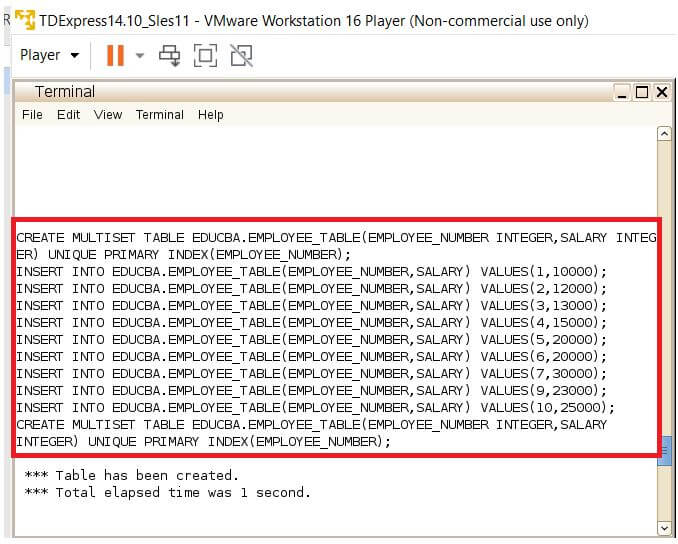Click the first CREATE MULTISET TABLE line
Viewport: 678px width, 544px height.
[336, 237]
